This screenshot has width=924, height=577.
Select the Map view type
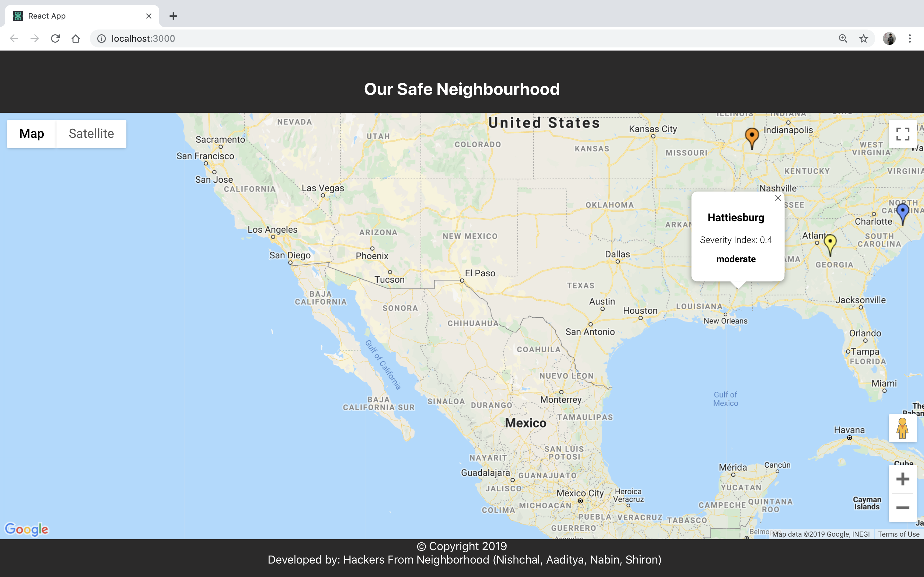[32, 134]
